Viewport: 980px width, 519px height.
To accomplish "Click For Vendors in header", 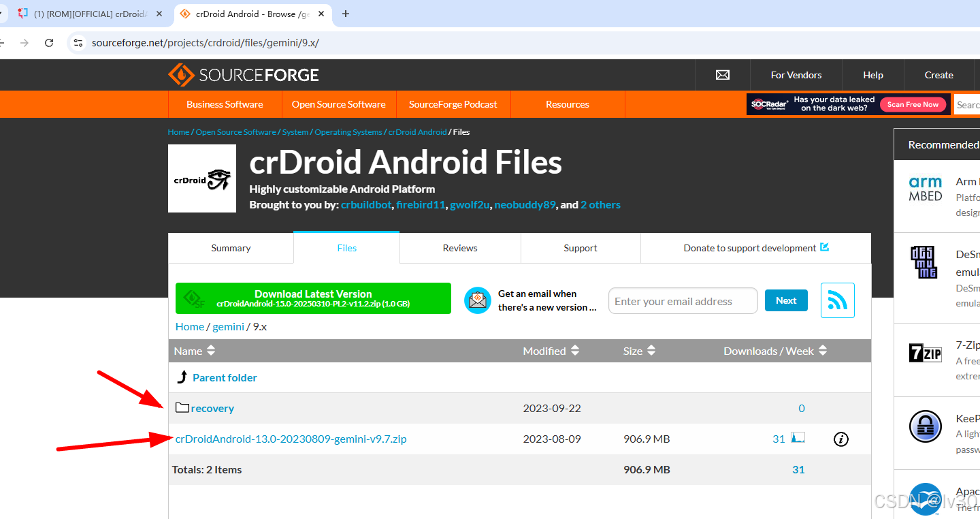I will point(796,75).
